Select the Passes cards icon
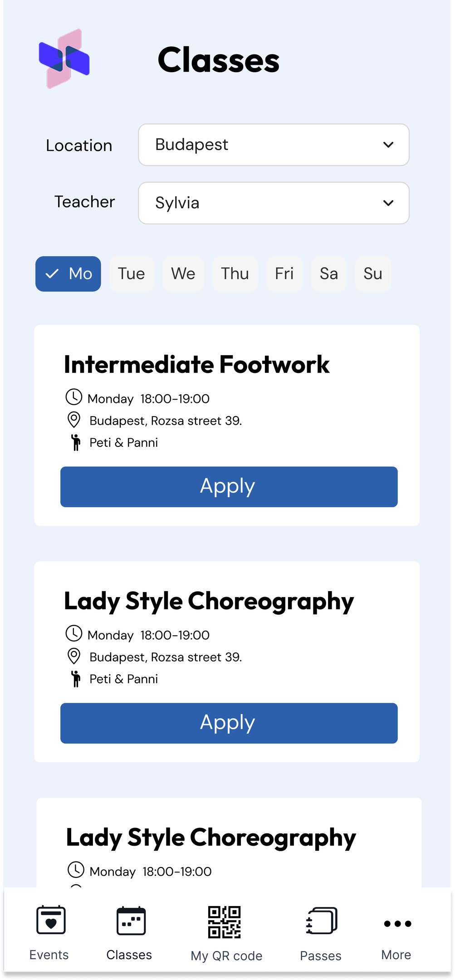This screenshot has height=980, width=455. click(x=321, y=921)
